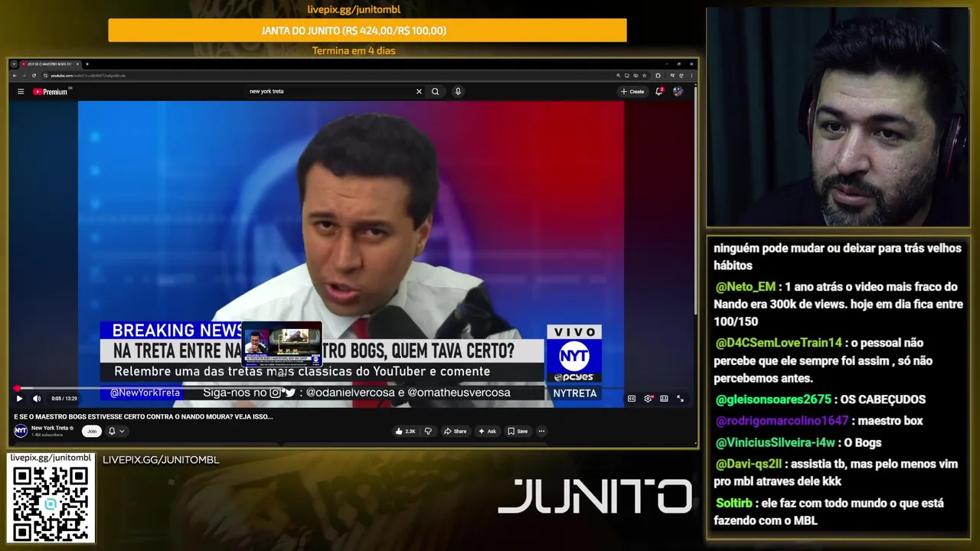
Task: Open the New York Treta channel name
Action: (51, 428)
